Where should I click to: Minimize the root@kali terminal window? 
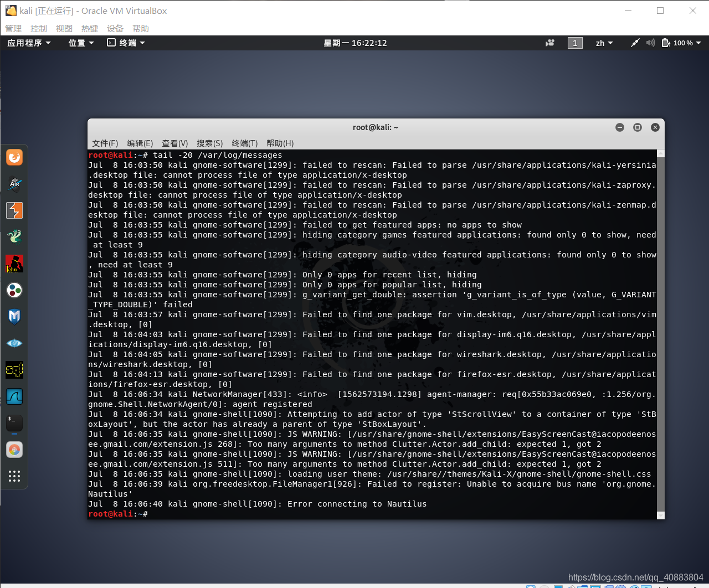pyautogui.click(x=620, y=127)
